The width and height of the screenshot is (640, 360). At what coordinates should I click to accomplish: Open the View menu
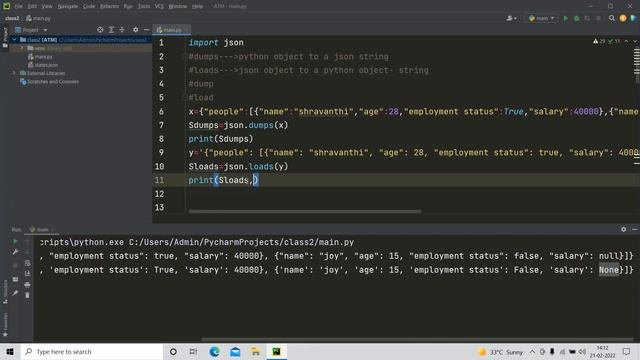tap(47, 6)
